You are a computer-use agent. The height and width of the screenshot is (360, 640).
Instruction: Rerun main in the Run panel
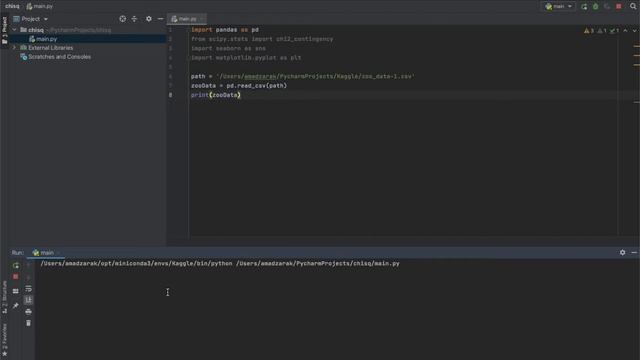pos(16,266)
